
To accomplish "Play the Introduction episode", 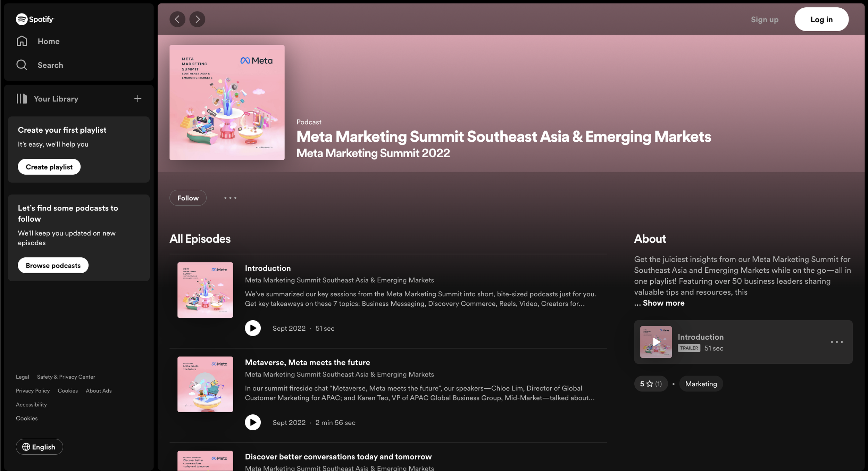I will pyautogui.click(x=253, y=328).
